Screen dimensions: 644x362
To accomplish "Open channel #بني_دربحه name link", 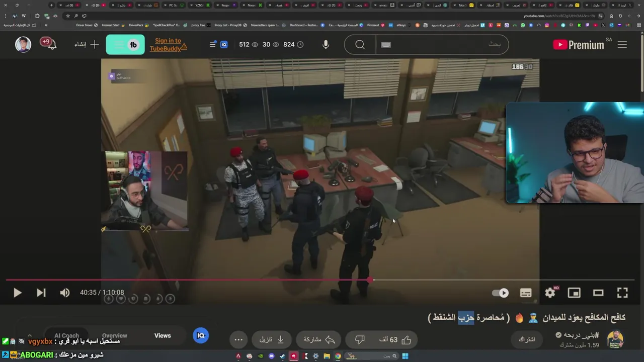I will 582,335.
